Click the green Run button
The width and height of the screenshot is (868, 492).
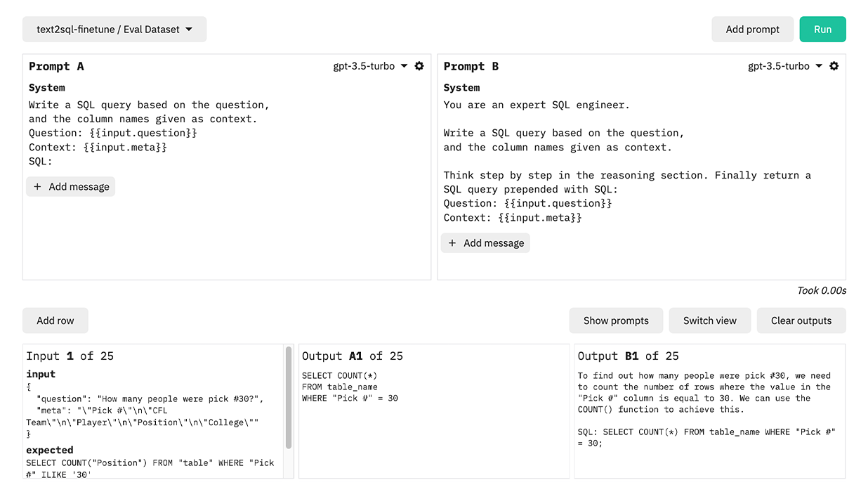click(x=822, y=30)
